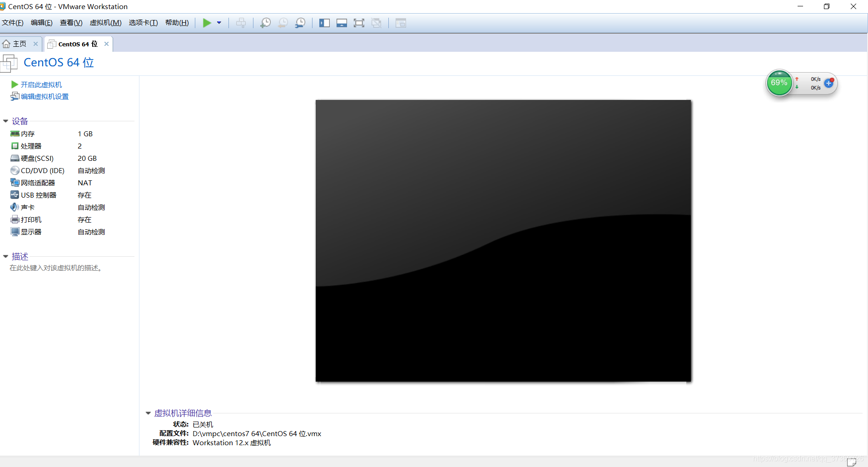This screenshot has width=868, height=467.
Task: Click the status bar message icon bottom-right
Action: (852, 462)
